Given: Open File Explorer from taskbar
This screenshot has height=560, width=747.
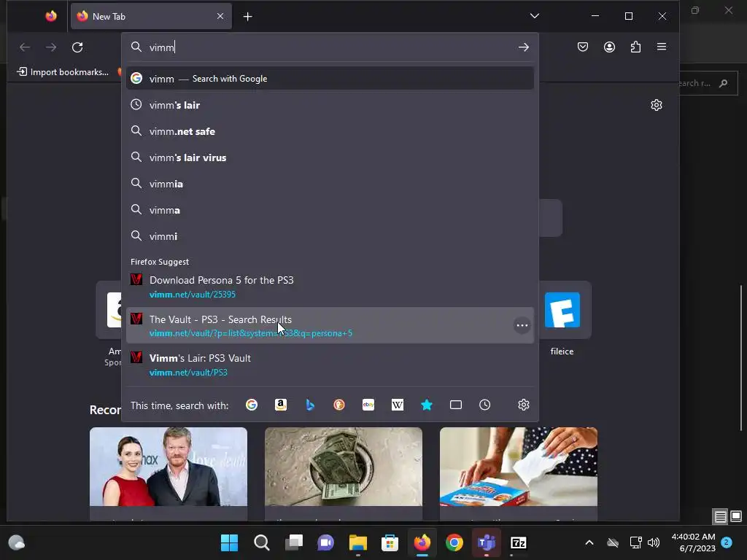Looking at the screenshot, I should (357, 542).
